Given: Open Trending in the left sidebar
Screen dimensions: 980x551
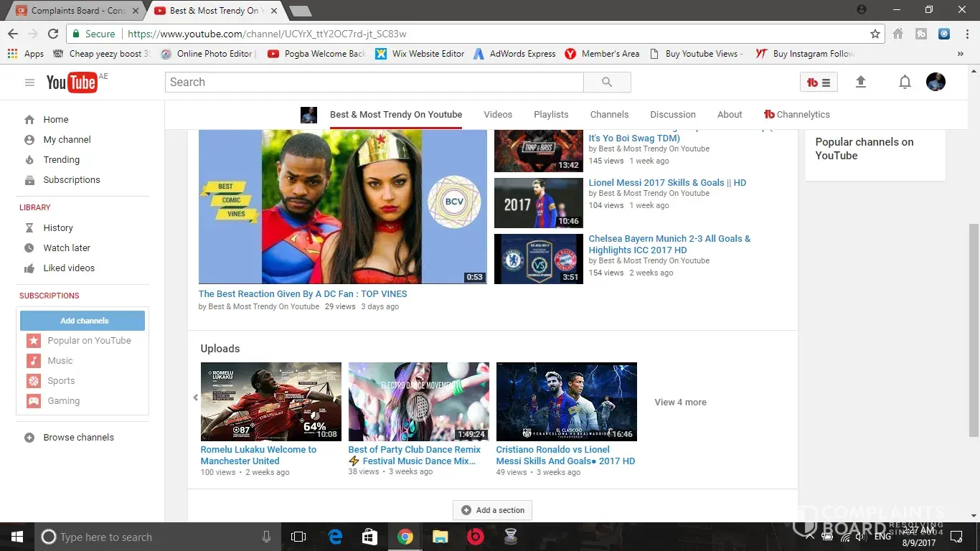Looking at the screenshot, I should coord(61,160).
